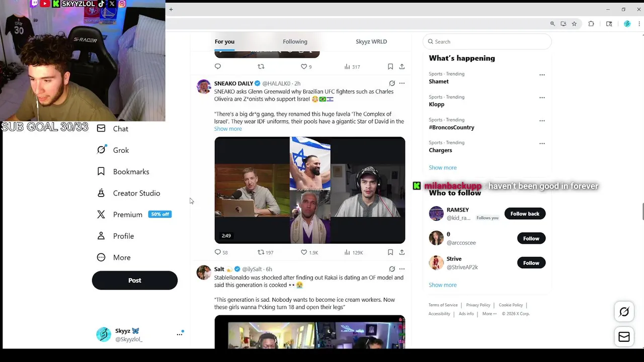Open the Premium X logo icon

pos(101,214)
